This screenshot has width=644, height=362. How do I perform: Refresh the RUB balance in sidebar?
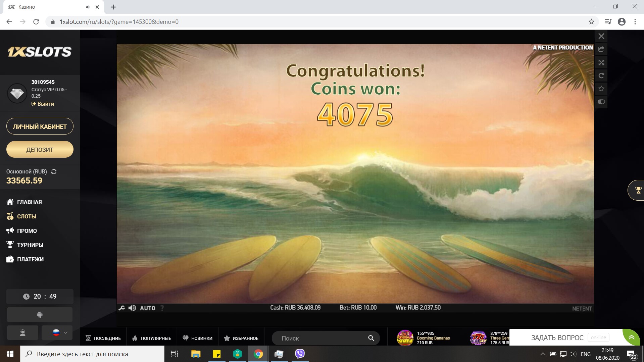coord(54,171)
